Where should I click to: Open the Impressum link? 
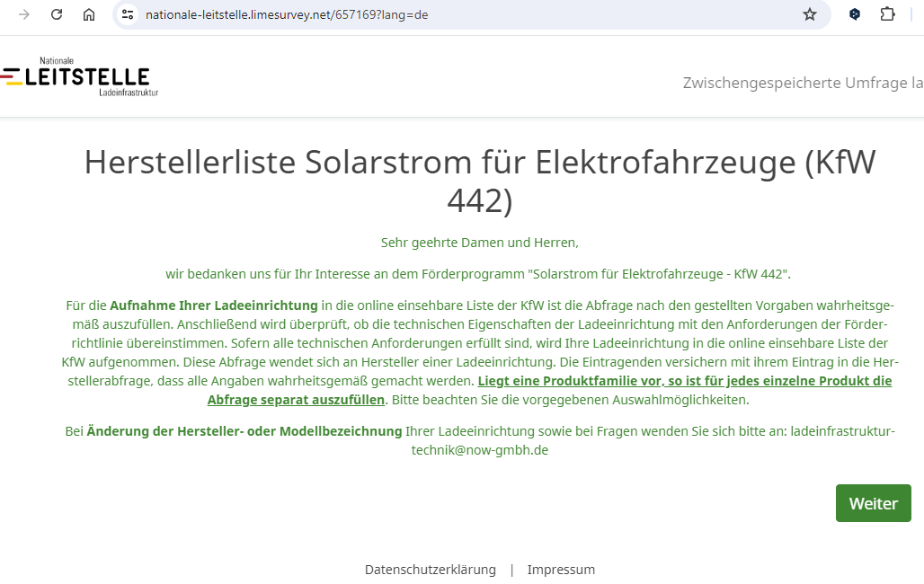pyautogui.click(x=561, y=570)
